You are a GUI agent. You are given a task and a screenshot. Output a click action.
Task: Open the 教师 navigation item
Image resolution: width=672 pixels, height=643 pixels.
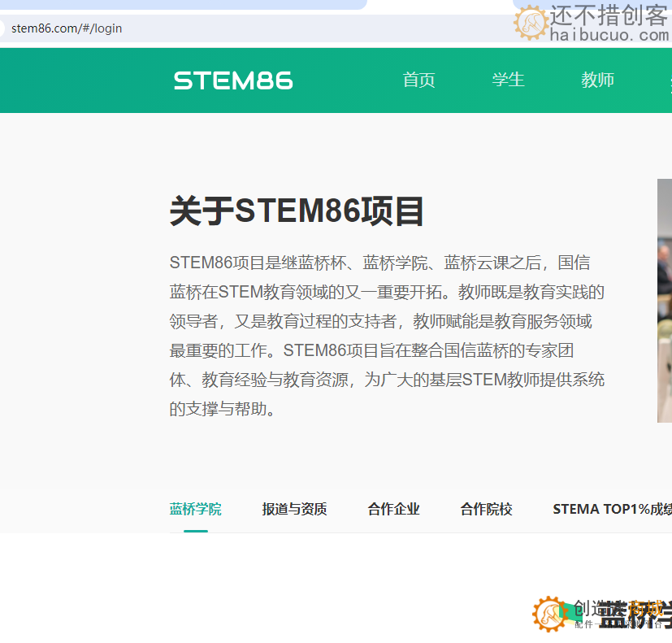[x=597, y=80]
